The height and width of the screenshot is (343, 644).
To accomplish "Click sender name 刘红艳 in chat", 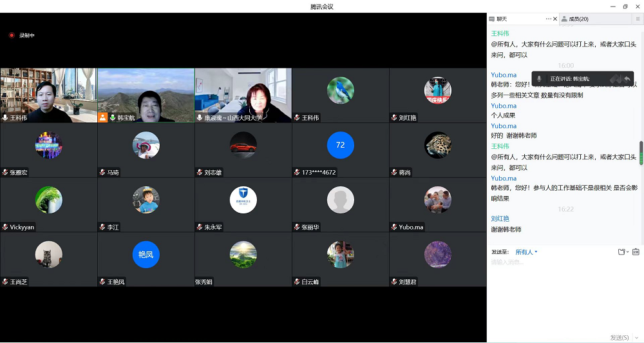I will point(500,219).
